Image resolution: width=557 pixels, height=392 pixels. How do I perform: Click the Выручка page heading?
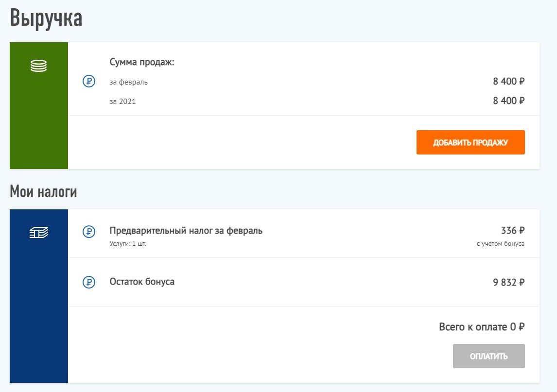tap(46, 18)
